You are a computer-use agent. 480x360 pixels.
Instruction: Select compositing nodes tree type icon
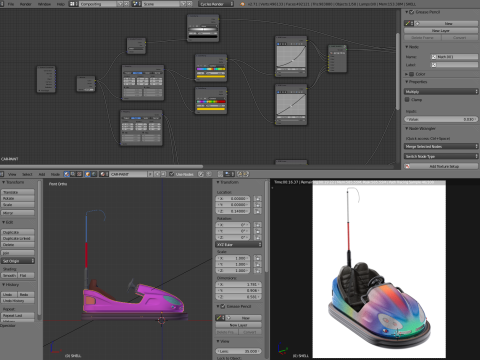pyautogui.click(x=73, y=174)
